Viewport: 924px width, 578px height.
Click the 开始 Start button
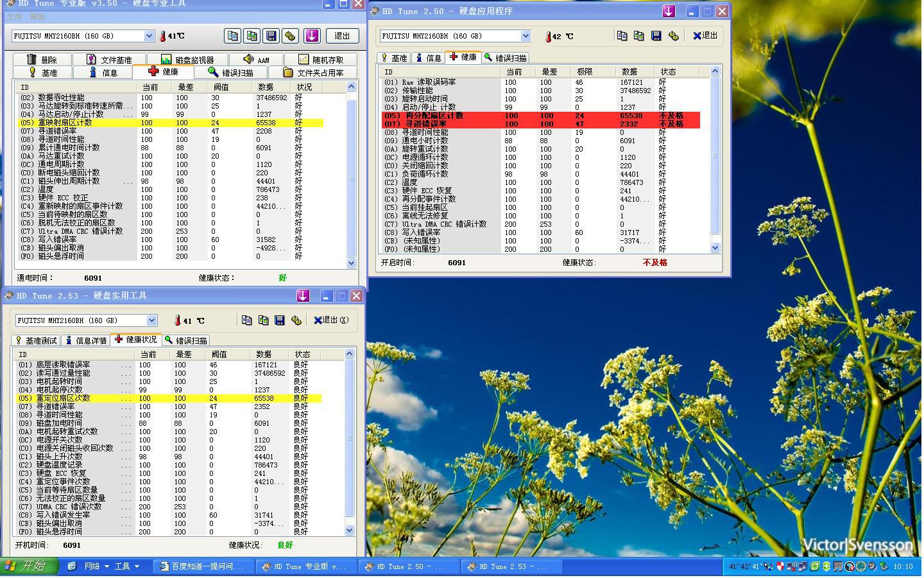click(x=29, y=566)
